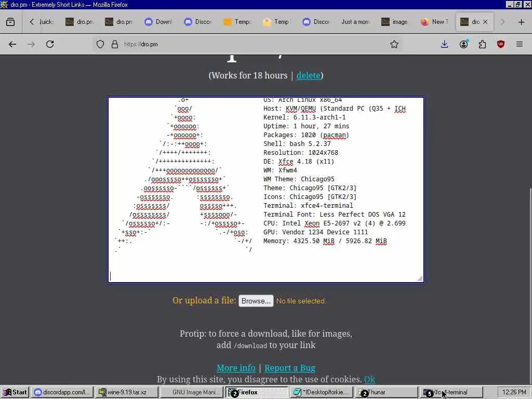Go forward to next page
The image size is (532, 399).
pyautogui.click(x=31, y=44)
